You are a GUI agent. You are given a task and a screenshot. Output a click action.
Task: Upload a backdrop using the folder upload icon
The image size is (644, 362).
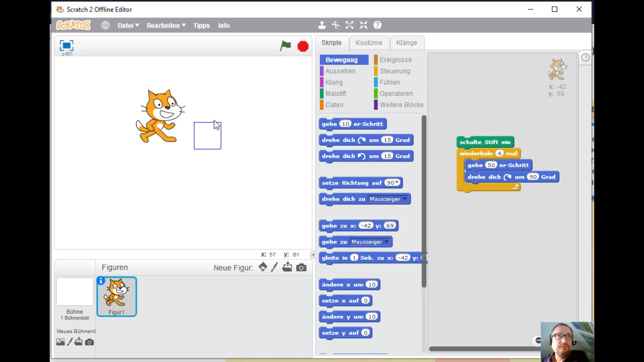tap(78, 342)
